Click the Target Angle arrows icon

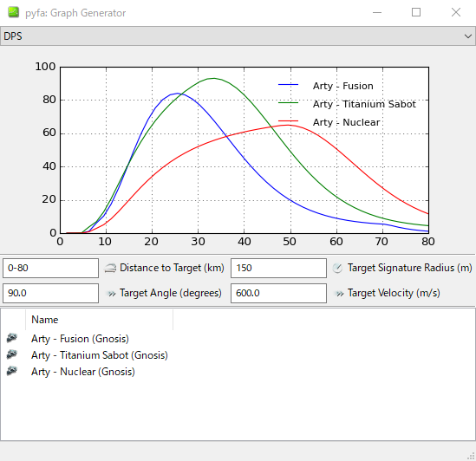[112, 294]
